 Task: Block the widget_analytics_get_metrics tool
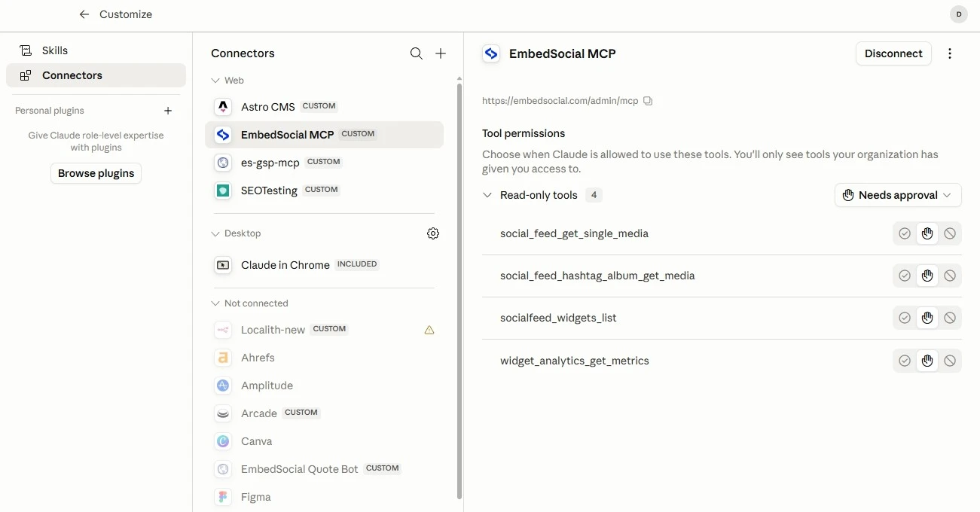[x=950, y=361]
